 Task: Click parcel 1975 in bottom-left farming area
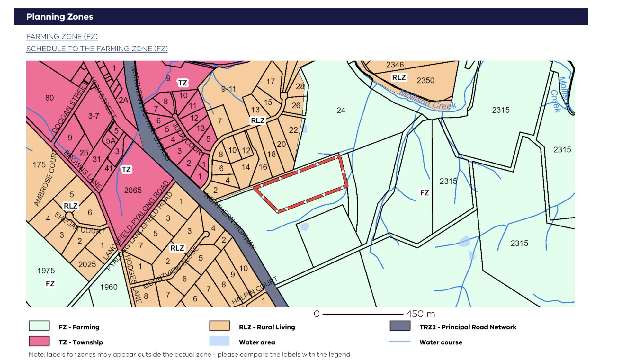pos(46,271)
